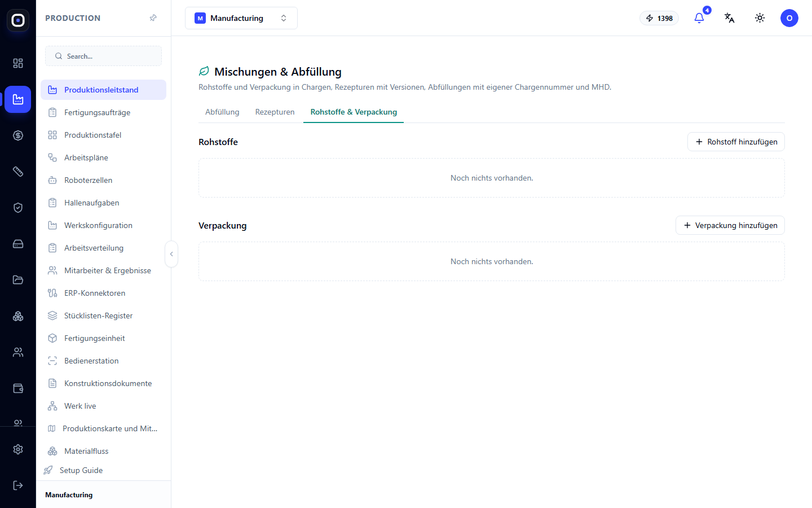This screenshot has height=508, width=812.
Task: Collapse the sidebar with chevron handle
Action: 171,254
